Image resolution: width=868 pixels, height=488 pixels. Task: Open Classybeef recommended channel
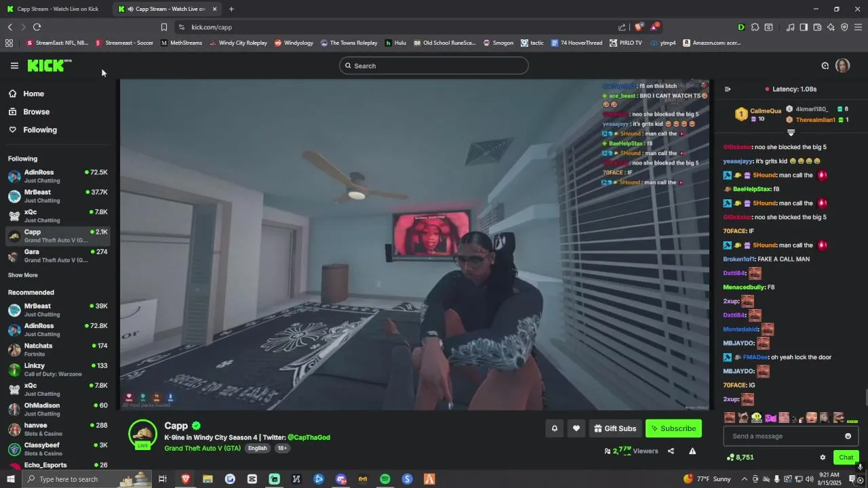[x=58, y=449]
